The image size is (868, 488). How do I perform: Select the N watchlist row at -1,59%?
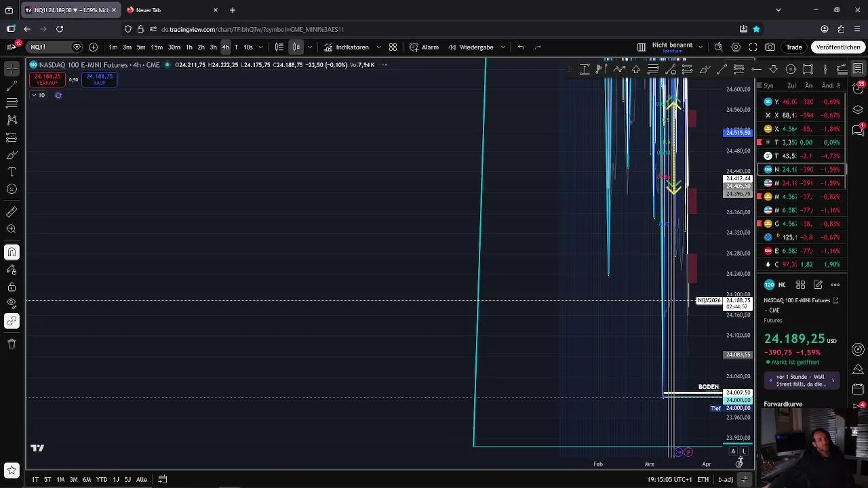[x=802, y=169]
